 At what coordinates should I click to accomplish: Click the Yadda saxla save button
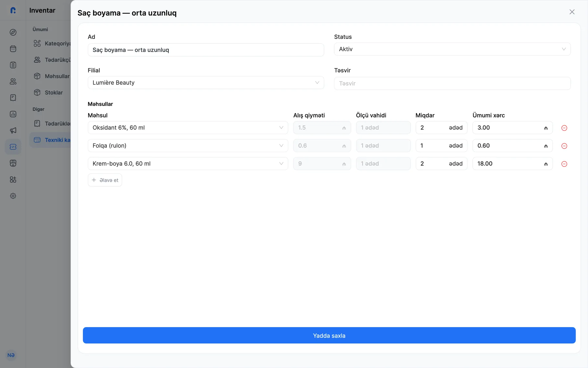[x=329, y=335]
